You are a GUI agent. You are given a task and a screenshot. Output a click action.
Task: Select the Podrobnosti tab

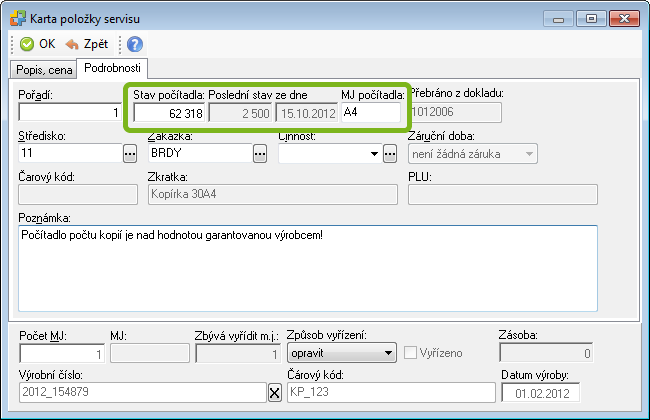tap(112, 68)
